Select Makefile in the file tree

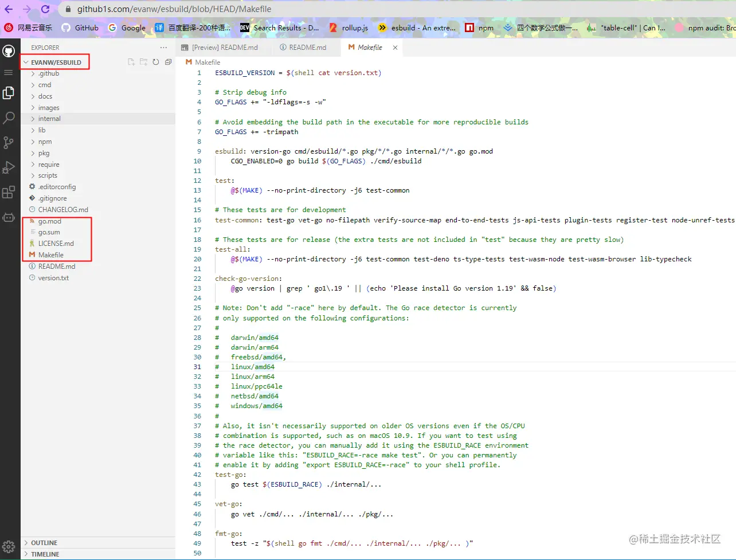50,255
